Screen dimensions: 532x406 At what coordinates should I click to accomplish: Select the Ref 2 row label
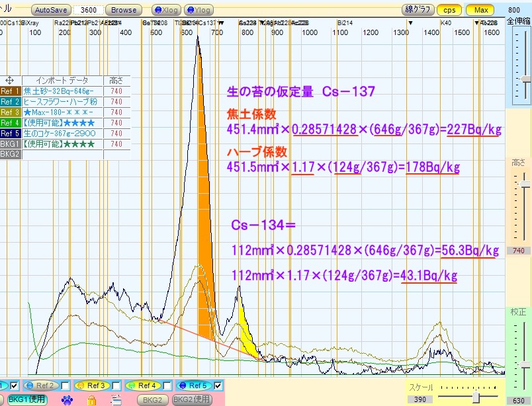(10, 102)
